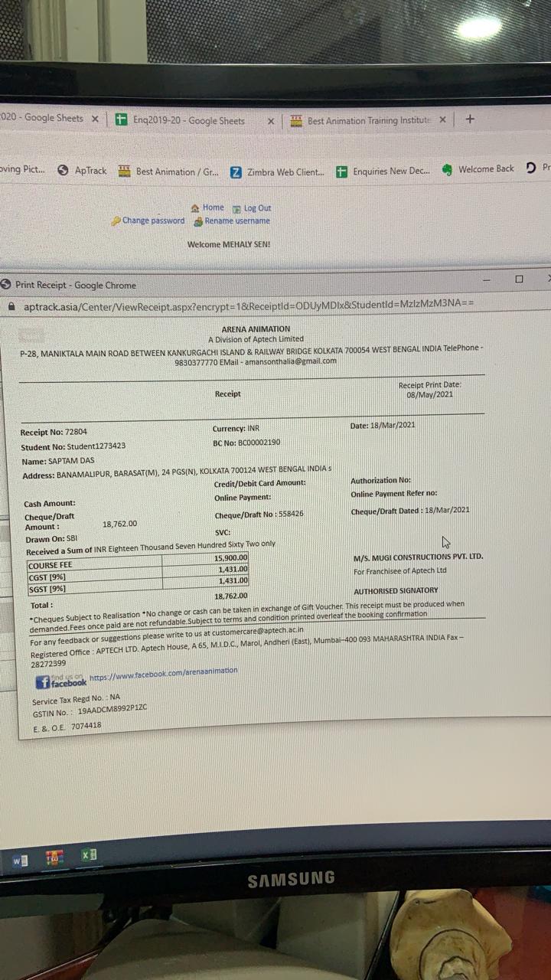
Task: Click the Cheque/Draft No : 558426 text
Action: (259, 514)
